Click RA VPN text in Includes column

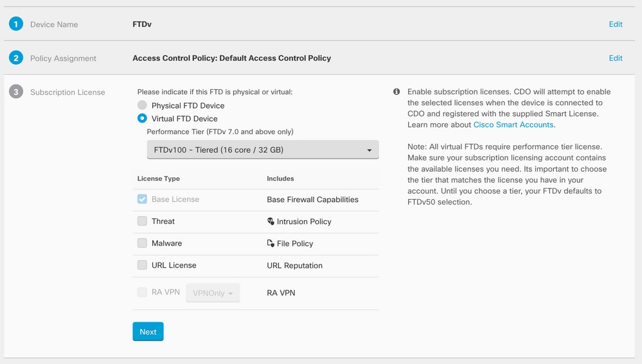click(281, 293)
